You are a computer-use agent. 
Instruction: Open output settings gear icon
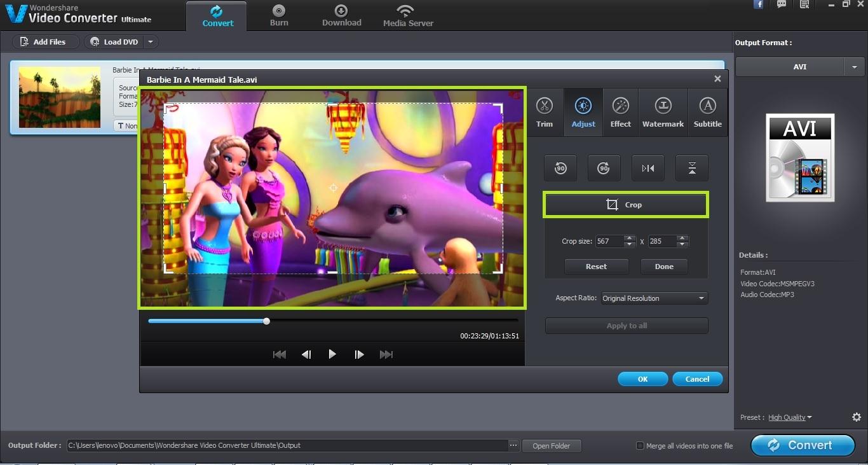857,417
